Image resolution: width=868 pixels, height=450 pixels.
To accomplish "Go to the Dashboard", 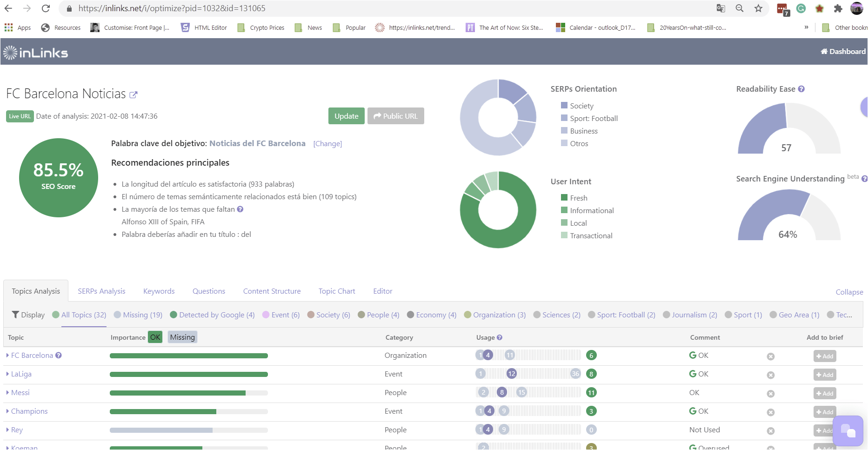I will (843, 51).
